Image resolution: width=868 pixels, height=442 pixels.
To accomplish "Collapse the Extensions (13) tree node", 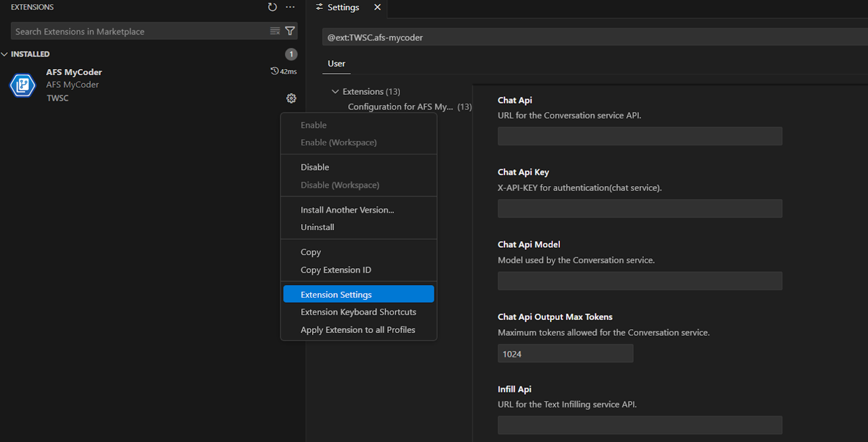I will (x=334, y=91).
